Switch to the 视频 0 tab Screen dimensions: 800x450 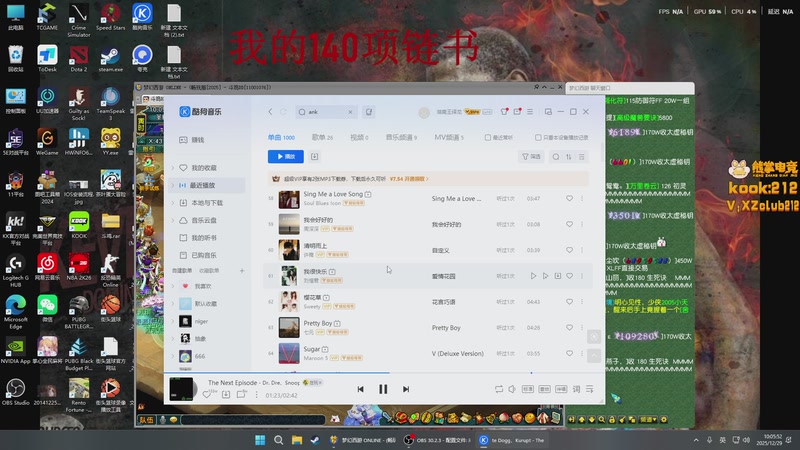point(359,137)
